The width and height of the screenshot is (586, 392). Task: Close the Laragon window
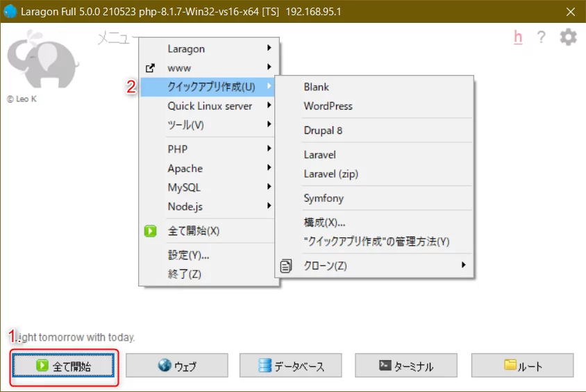(x=570, y=12)
